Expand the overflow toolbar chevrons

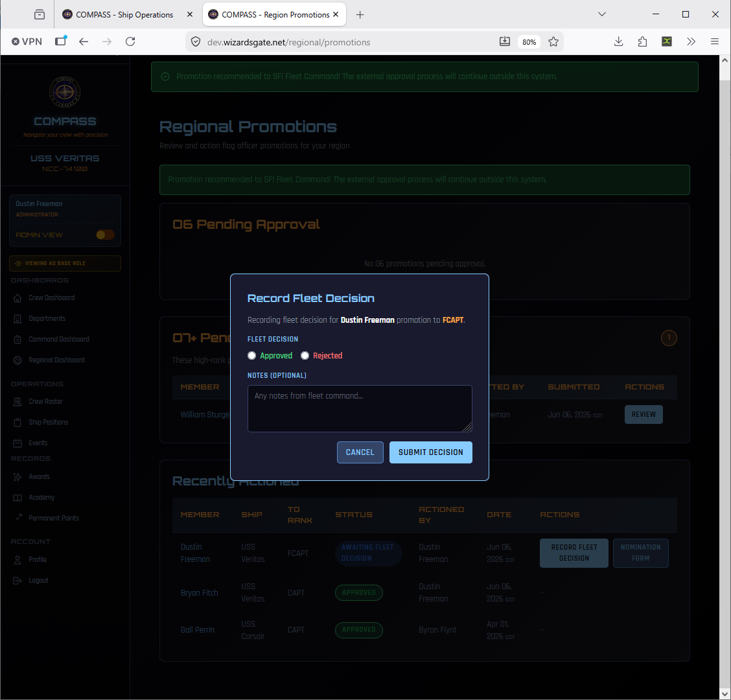(x=691, y=41)
